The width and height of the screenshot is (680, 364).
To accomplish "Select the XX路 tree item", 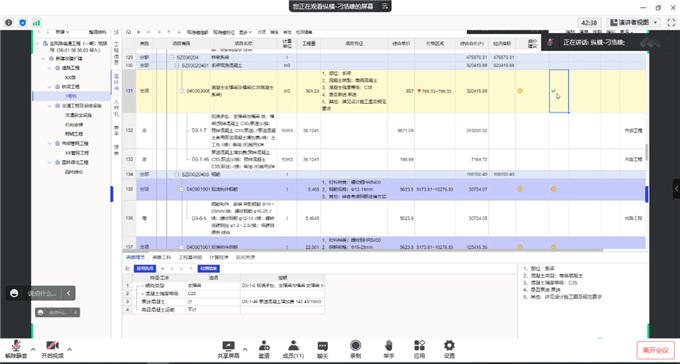I will pos(71,77).
